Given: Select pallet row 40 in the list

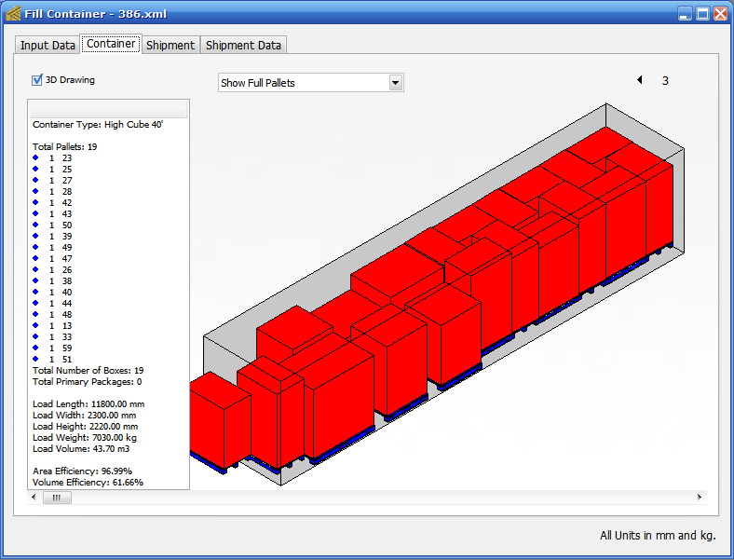Looking at the screenshot, I should tap(52, 293).
